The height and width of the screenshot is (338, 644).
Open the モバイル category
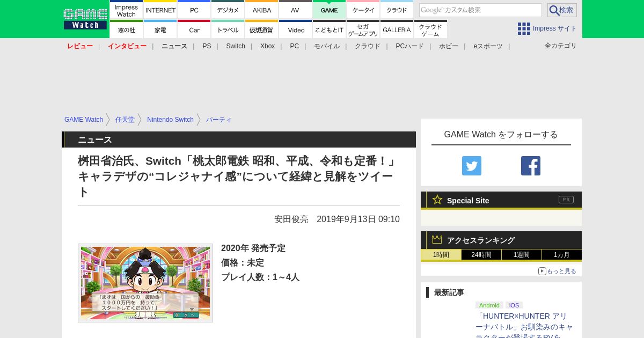(327, 46)
